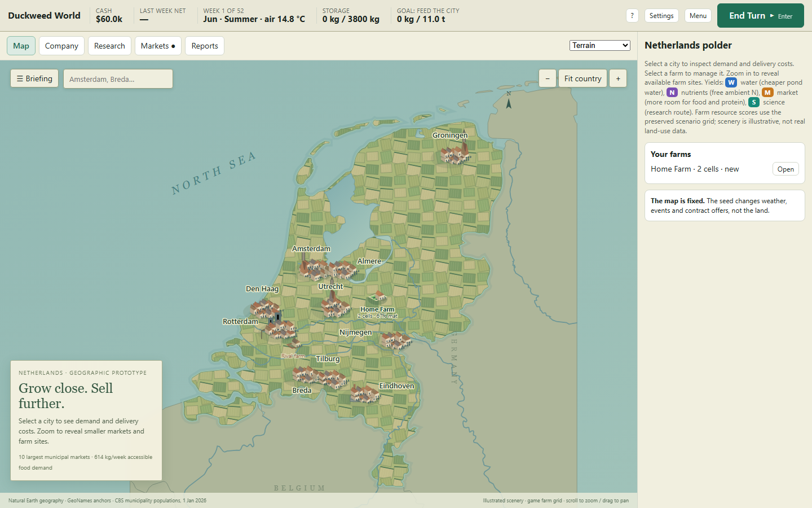
Task: Click the city search input field
Action: pyautogui.click(x=118, y=79)
